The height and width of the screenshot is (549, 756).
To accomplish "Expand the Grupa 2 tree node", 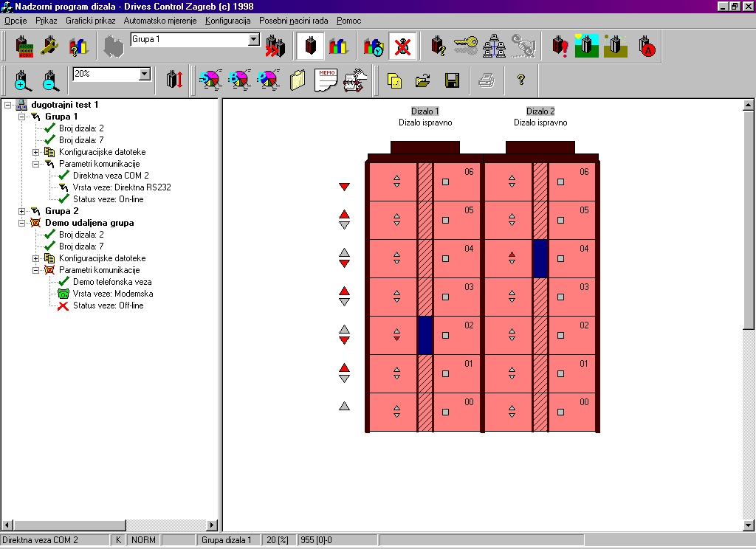I will click(22, 211).
